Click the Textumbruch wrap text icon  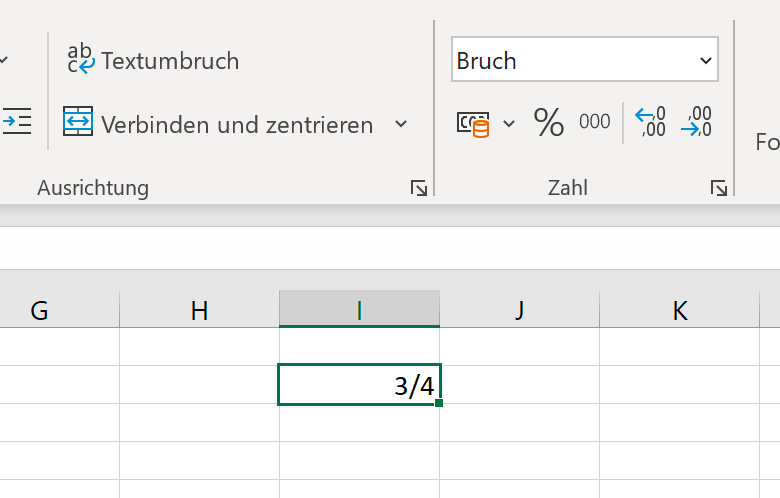point(81,59)
